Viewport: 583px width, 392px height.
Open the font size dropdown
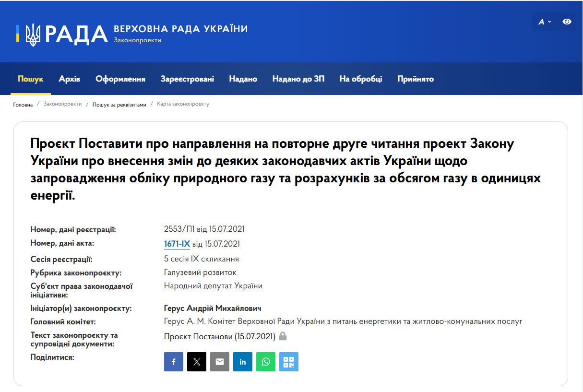544,22
